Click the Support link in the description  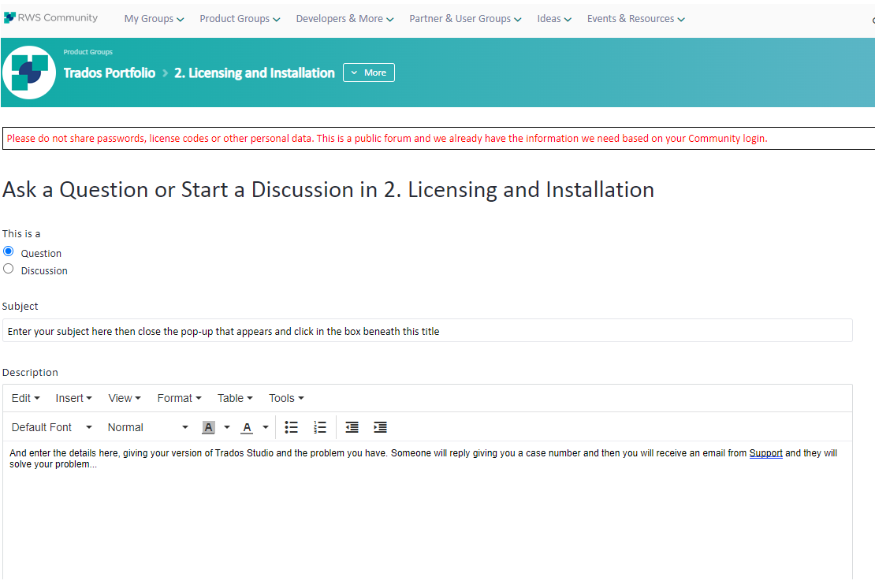point(765,452)
